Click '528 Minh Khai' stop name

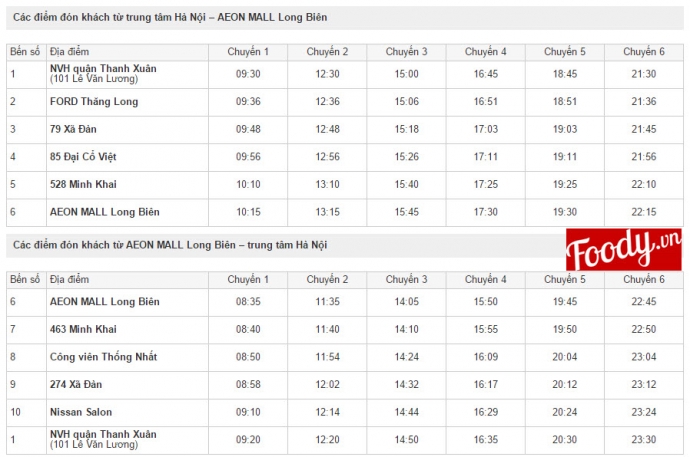pos(83,184)
